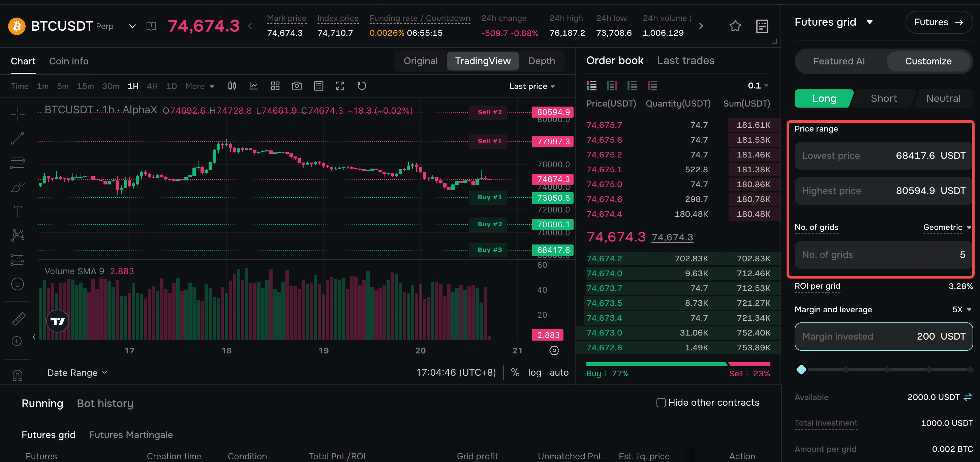Select the text annotation tool

(18, 211)
